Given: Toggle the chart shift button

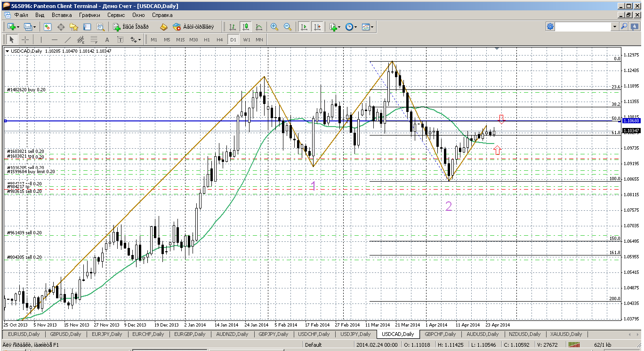Looking at the screenshot, I should (x=317, y=27).
